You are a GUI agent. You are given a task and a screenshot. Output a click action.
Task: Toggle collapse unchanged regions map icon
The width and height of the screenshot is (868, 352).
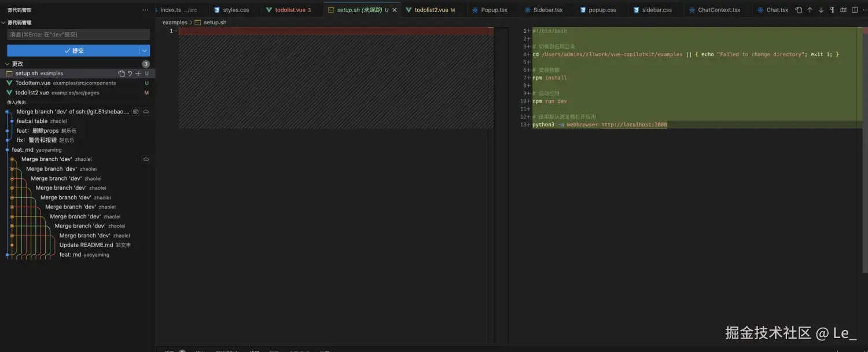coord(843,10)
